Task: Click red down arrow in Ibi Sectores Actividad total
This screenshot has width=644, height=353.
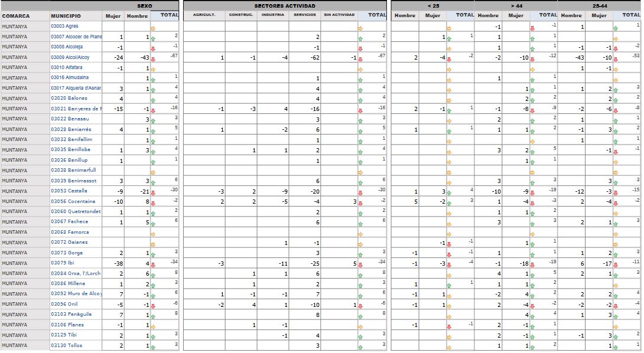Action: [x=360, y=265]
